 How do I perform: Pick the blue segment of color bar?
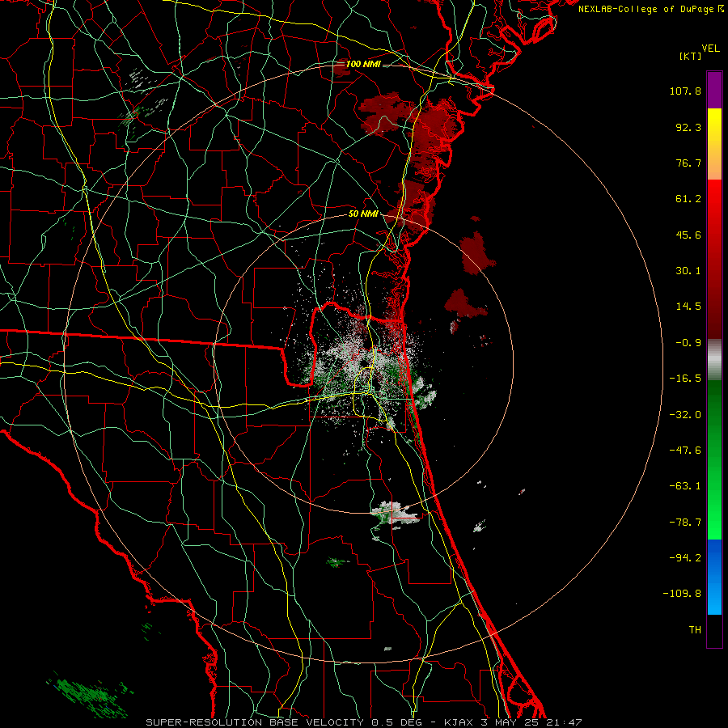pyautogui.click(x=714, y=577)
